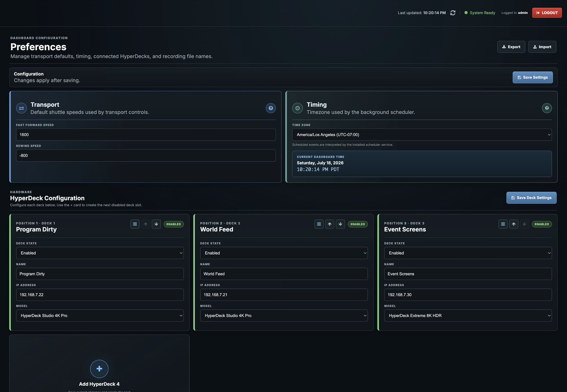This screenshot has height=392, width=567.
Task: Click the disabled move down arrow on Event Screens
Action: [525, 224]
